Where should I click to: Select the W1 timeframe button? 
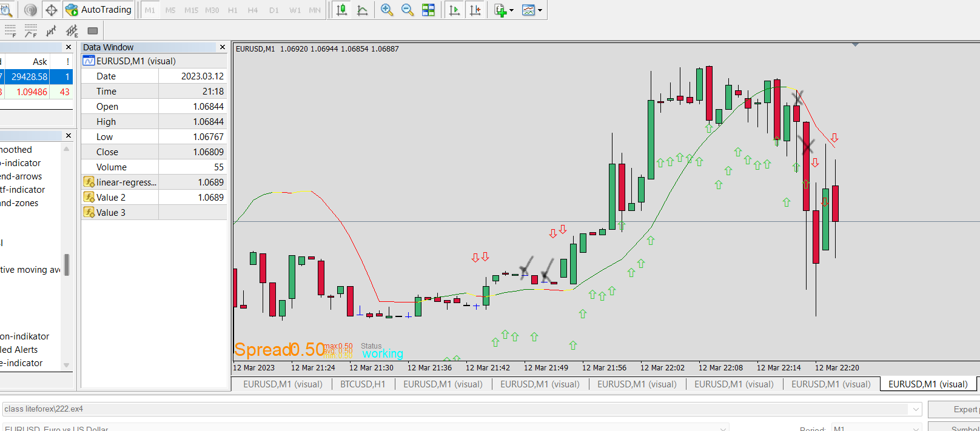tap(295, 10)
